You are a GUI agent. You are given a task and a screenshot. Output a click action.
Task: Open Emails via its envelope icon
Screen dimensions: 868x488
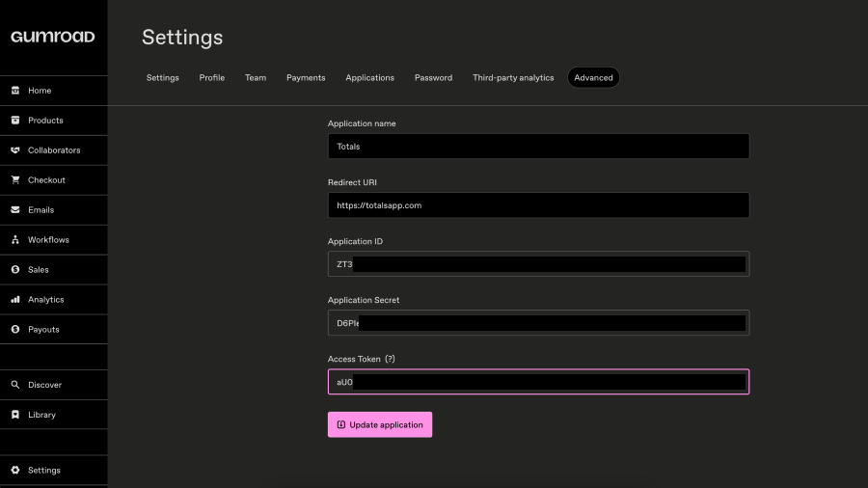15,209
